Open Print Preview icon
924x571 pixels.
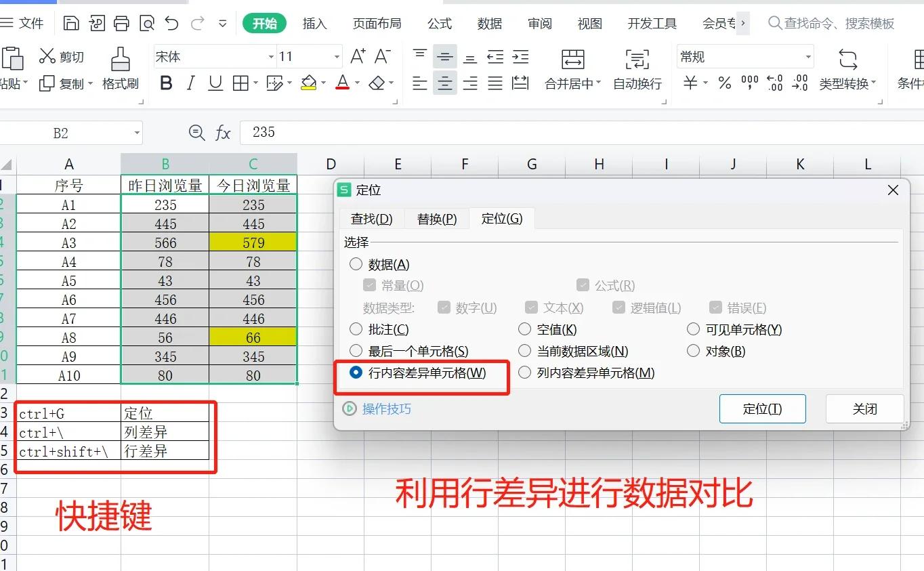coord(146,24)
